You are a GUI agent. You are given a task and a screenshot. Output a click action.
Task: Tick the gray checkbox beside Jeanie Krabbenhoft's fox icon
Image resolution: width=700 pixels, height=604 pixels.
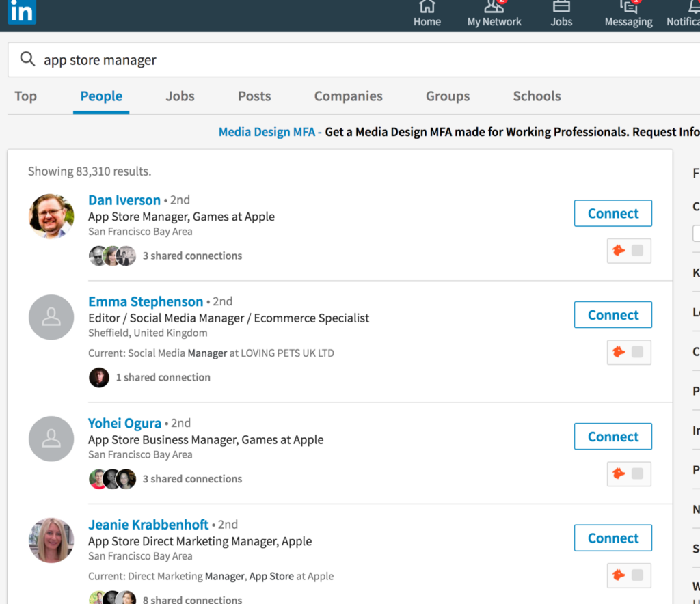pos(638,575)
